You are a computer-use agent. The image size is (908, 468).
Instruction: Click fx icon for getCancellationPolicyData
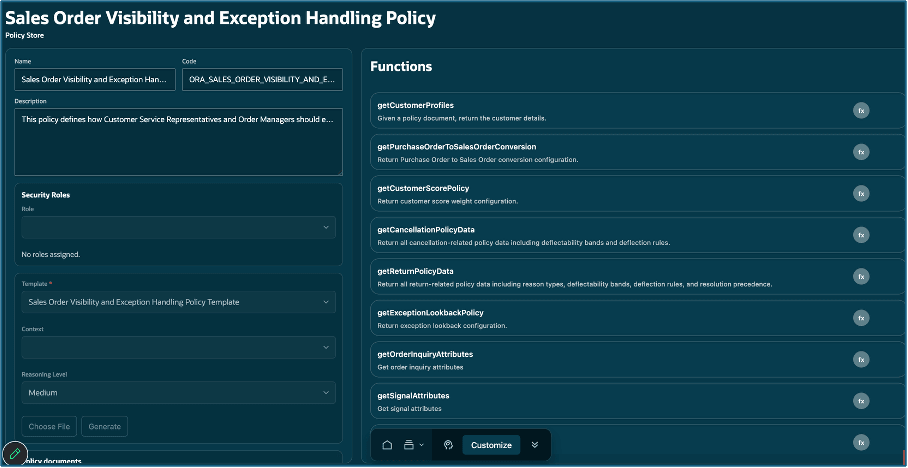(x=861, y=235)
